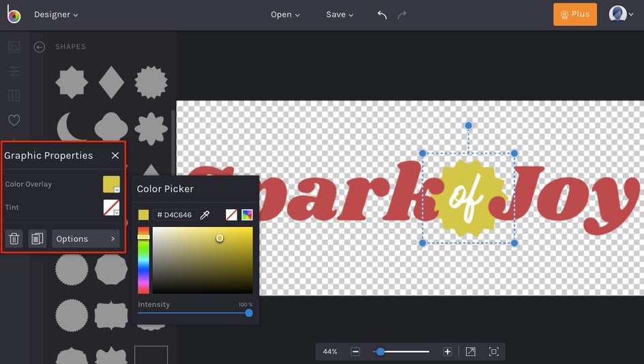Activate the eyedropper color picker tool
This screenshot has width=644, height=364.
click(x=205, y=215)
